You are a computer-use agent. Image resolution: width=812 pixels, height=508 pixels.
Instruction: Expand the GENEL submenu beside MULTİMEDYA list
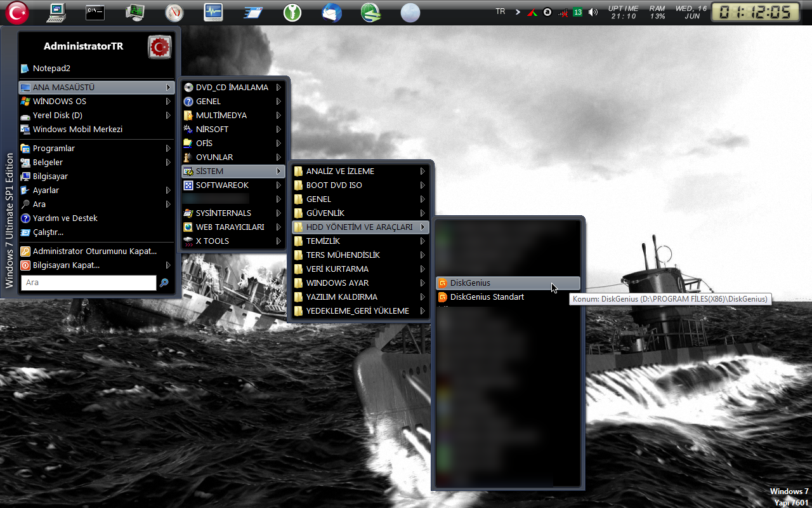[233, 101]
